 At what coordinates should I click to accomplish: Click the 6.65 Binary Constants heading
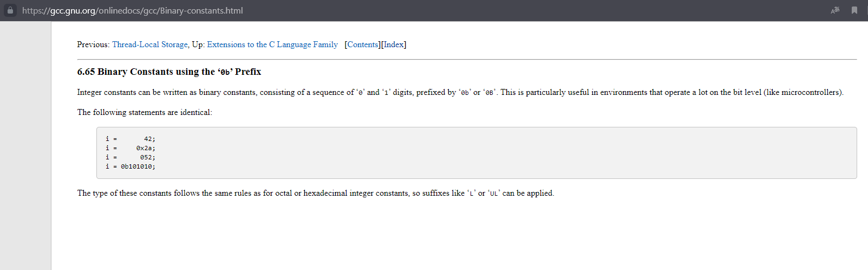click(x=169, y=72)
